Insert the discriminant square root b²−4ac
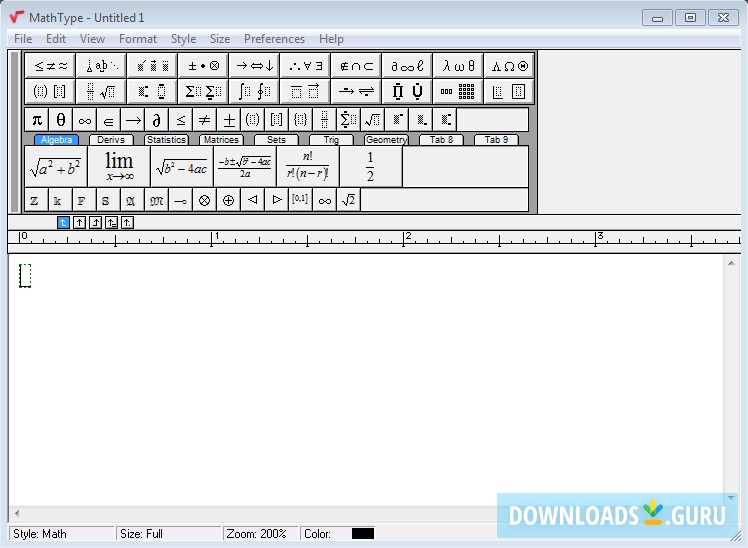Image resolution: width=748 pixels, height=548 pixels. click(182, 166)
